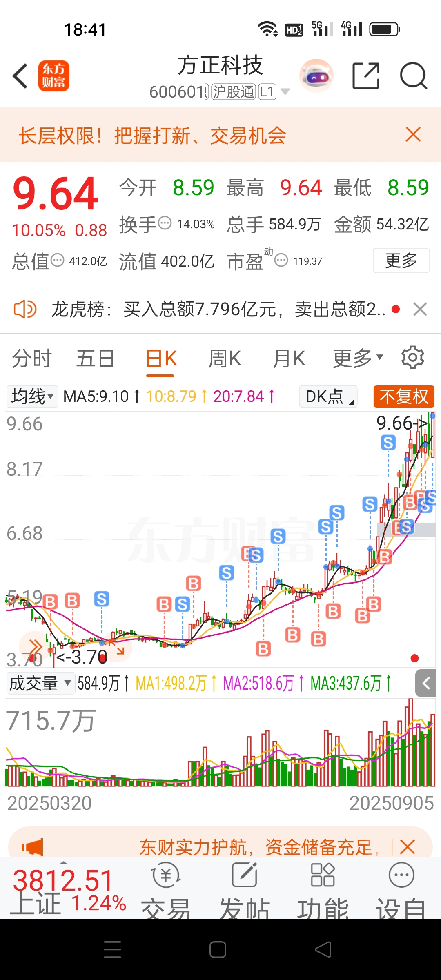The height and width of the screenshot is (980, 441).
Task: Tap the back arrow in the header
Action: click(x=20, y=76)
